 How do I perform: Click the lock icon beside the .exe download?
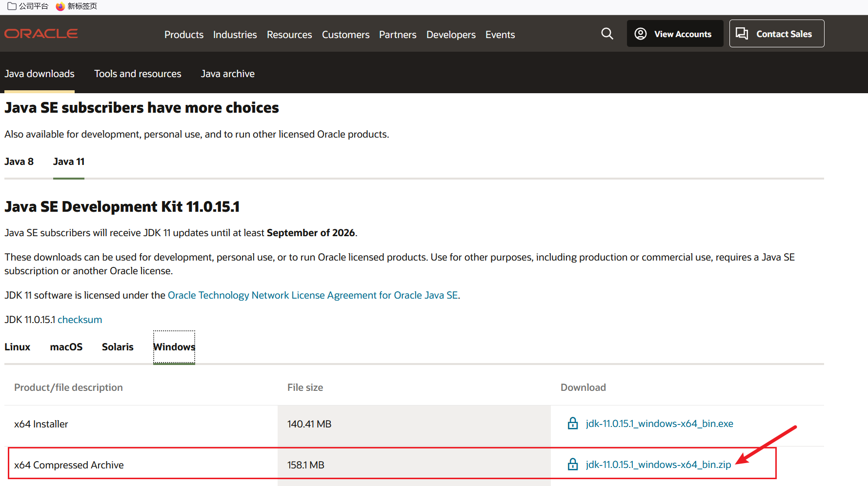pyautogui.click(x=573, y=423)
